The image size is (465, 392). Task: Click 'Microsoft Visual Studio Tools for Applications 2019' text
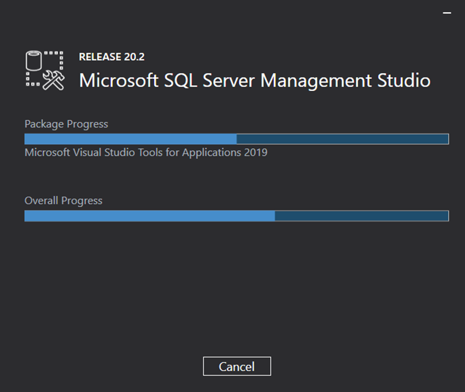pyautogui.click(x=146, y=153)
